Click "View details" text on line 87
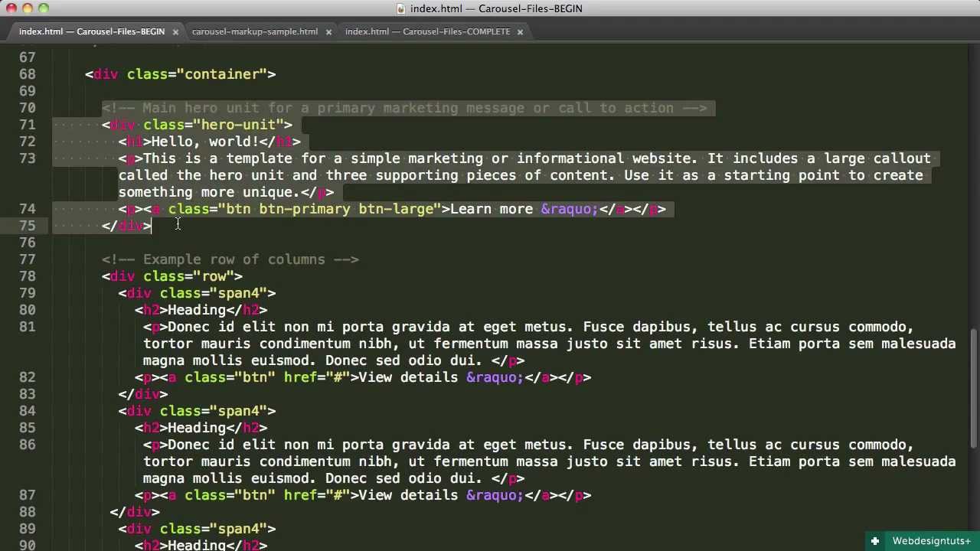The height and width of the screenshot is (551, 980). [408, 495]
